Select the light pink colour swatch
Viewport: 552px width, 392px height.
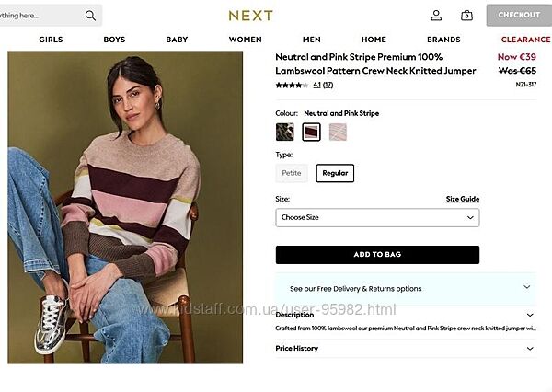(x=338, y=133)
